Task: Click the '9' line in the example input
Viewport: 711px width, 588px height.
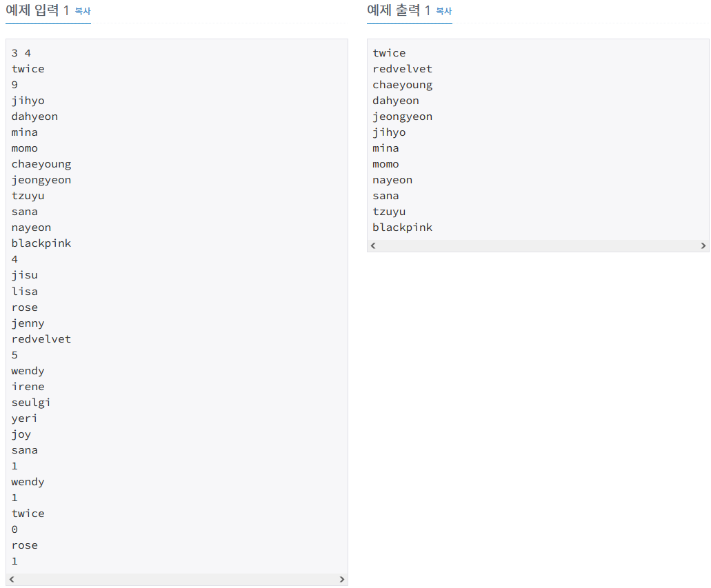Action: 14,85
